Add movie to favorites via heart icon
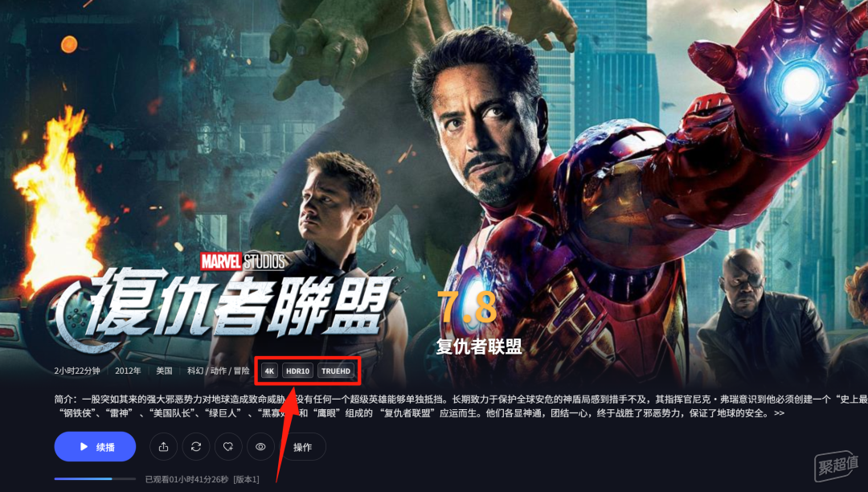868x492 pixels. coord(228,447)
